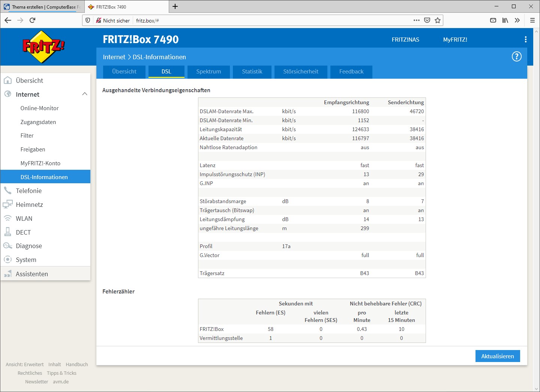Click the FRITZ!Box Fehlern (ES) value 58
This screenshot has width=540, height=392.
[x=271, y=329]
